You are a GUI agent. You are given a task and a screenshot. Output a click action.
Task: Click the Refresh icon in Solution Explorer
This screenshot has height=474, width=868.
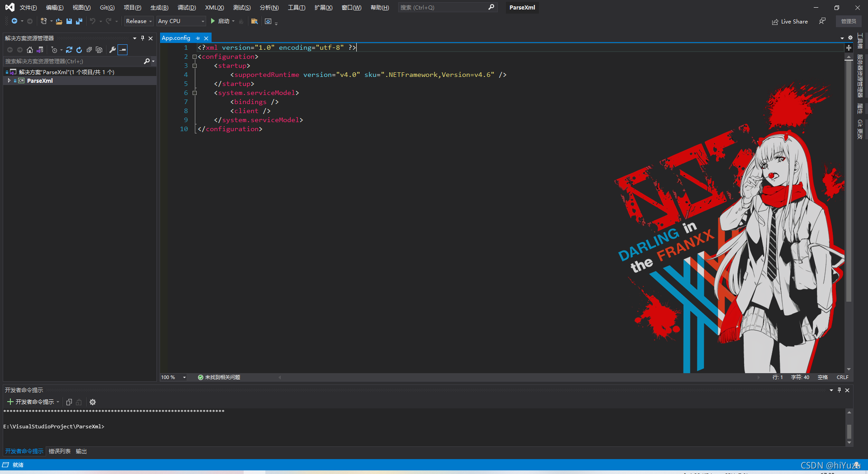pos(79,50)
